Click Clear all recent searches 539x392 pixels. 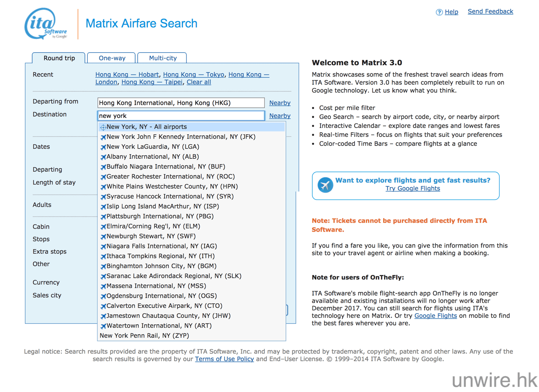point(199,82)
